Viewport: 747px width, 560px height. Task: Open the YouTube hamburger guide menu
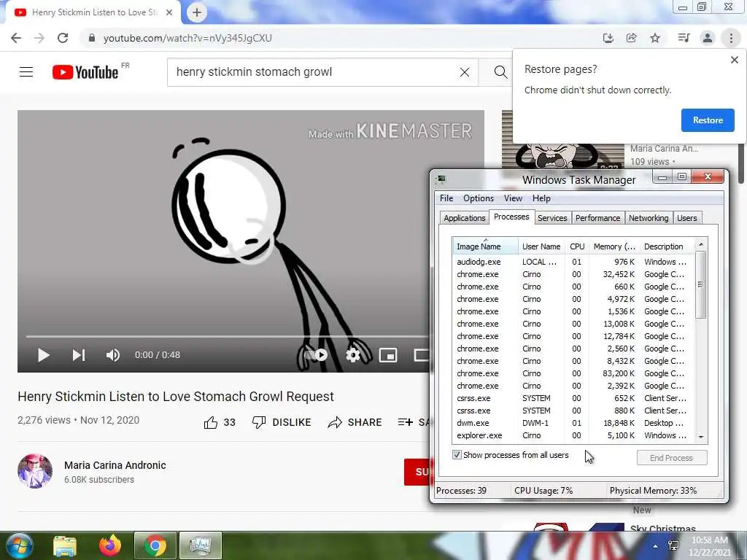(26, 72)
